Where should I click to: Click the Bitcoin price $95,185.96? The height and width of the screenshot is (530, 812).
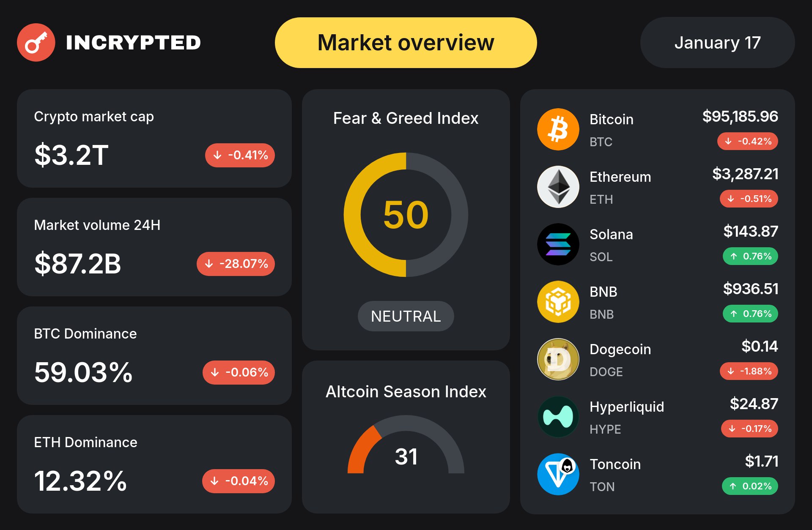click(x=740, y=116)
